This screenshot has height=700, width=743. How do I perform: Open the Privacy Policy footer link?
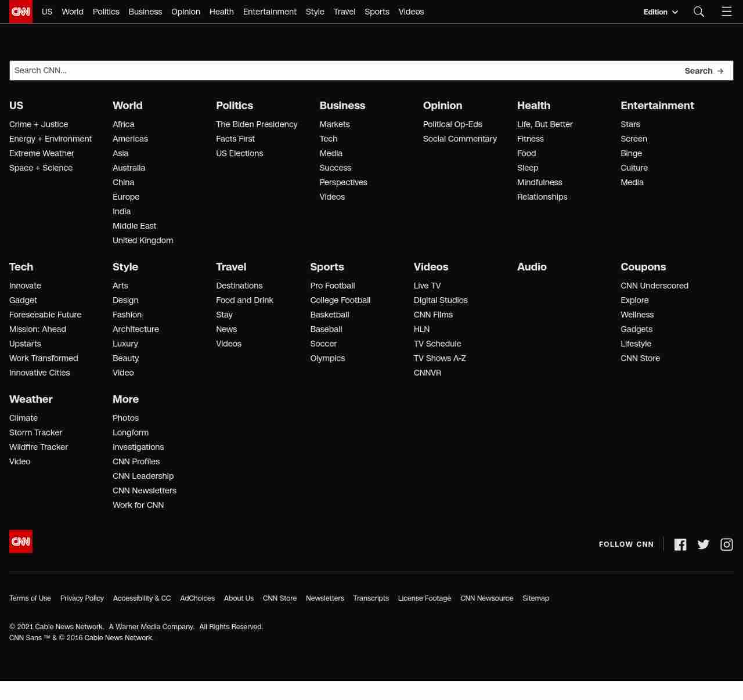click(82, 598)
